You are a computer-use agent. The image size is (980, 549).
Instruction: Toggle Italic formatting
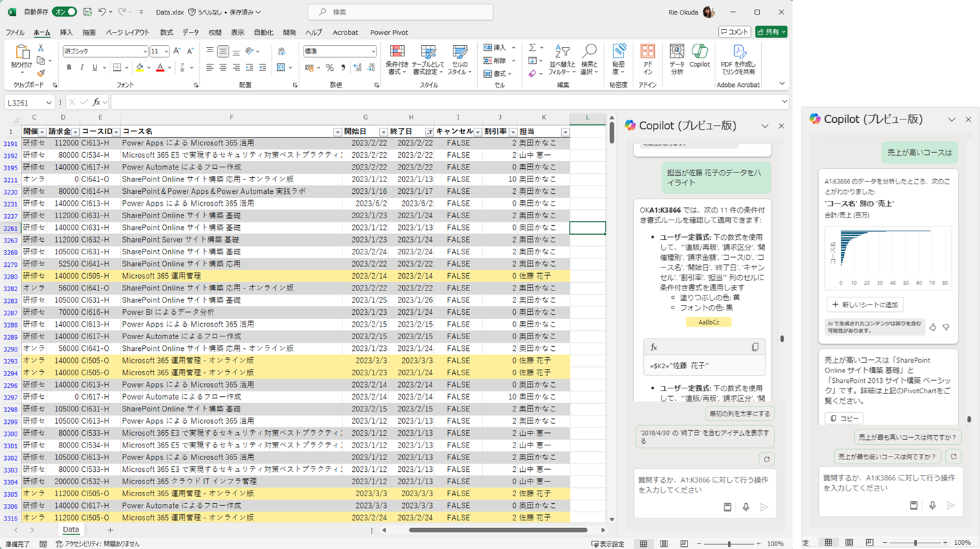82,67
